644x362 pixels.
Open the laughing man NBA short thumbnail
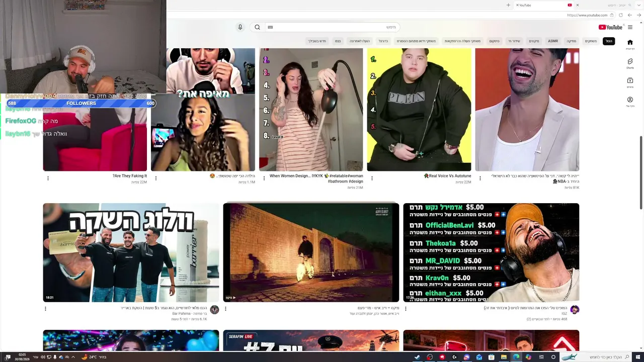point(527,110)
